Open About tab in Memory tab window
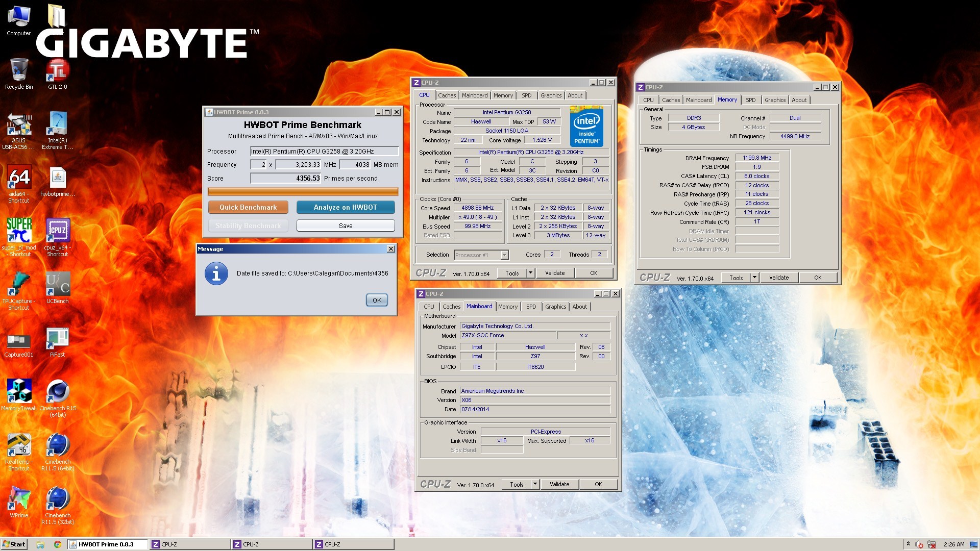980x551 pixels. click(x=799, y=100)
